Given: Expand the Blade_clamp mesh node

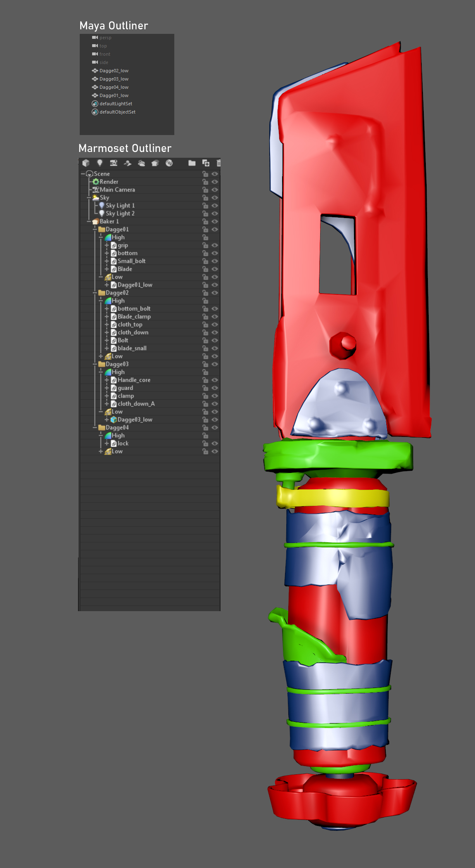Looking at the screenshot, I should click(107, 317).
